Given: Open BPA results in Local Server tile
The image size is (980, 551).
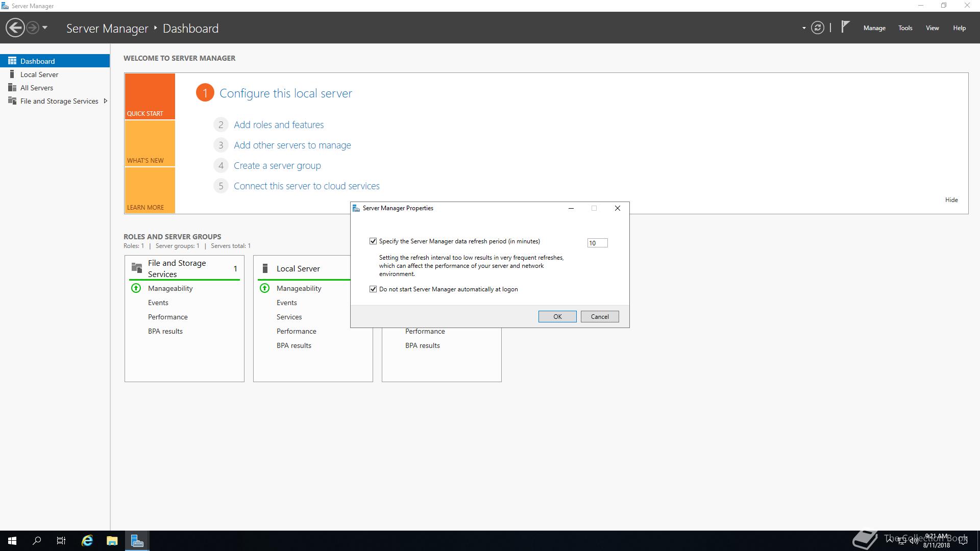Looking at the screenshot, I should 294,345.
